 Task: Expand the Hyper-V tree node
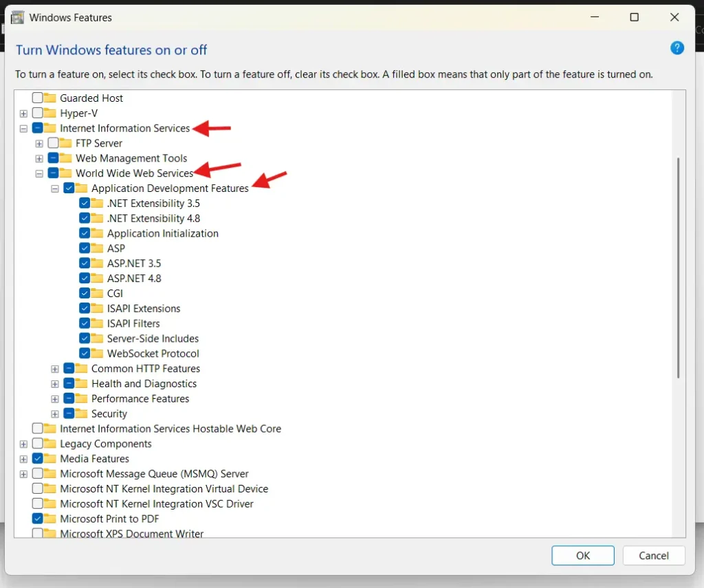23,113
